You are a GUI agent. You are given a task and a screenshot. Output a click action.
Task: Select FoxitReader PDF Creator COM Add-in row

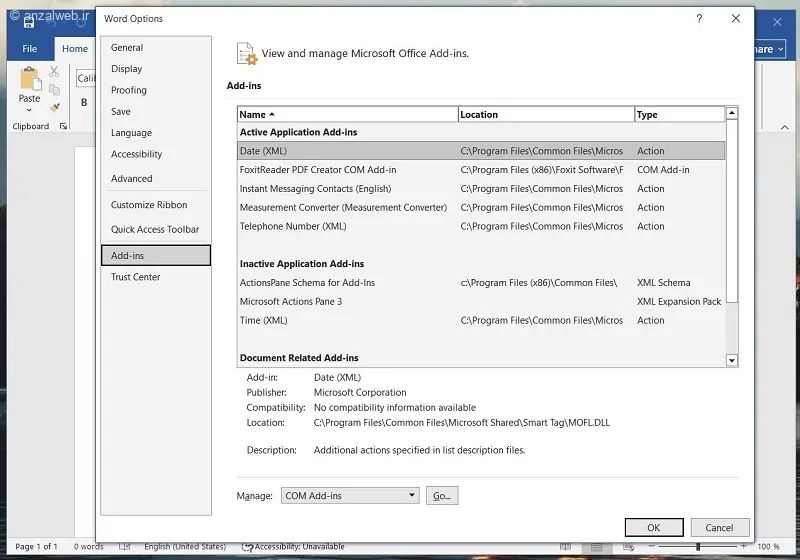[481, 170]
